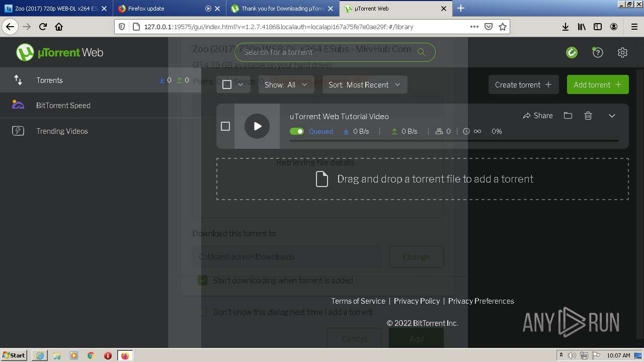Reload the current page
The height and width of the screenshot is (362, 644).
pos(43,27)
